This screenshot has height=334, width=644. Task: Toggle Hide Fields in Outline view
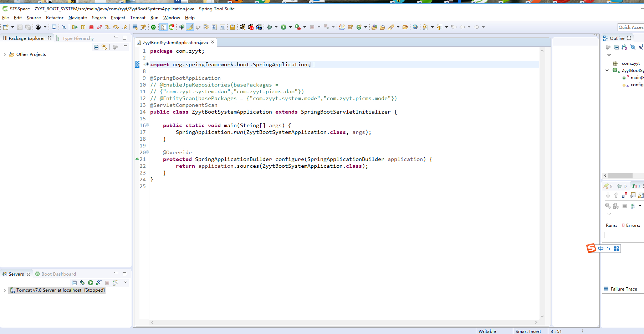633,47
